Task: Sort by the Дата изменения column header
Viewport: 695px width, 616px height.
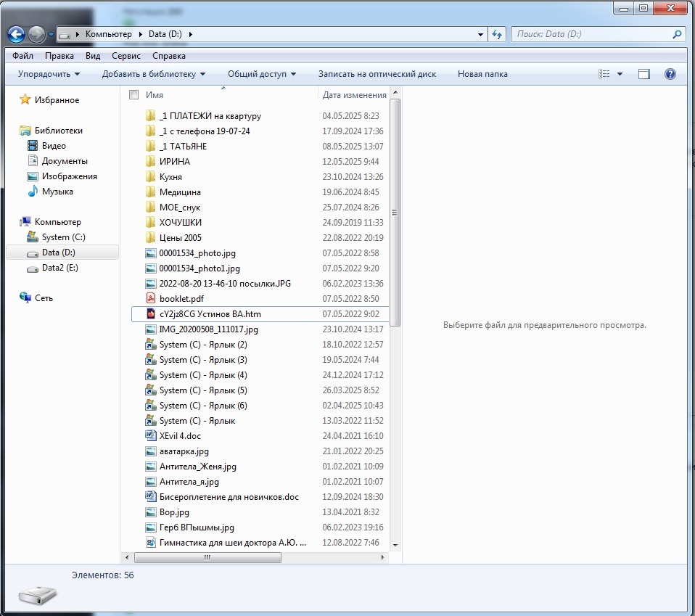Action: tap(354, 95)
